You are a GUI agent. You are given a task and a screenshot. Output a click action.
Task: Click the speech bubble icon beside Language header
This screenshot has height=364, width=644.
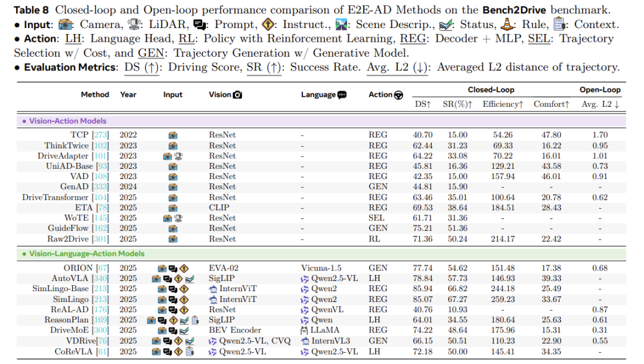[342, 95]
